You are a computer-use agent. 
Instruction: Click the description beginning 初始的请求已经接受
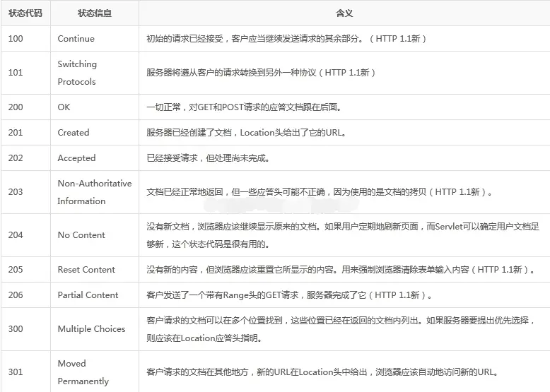point(286,39)
